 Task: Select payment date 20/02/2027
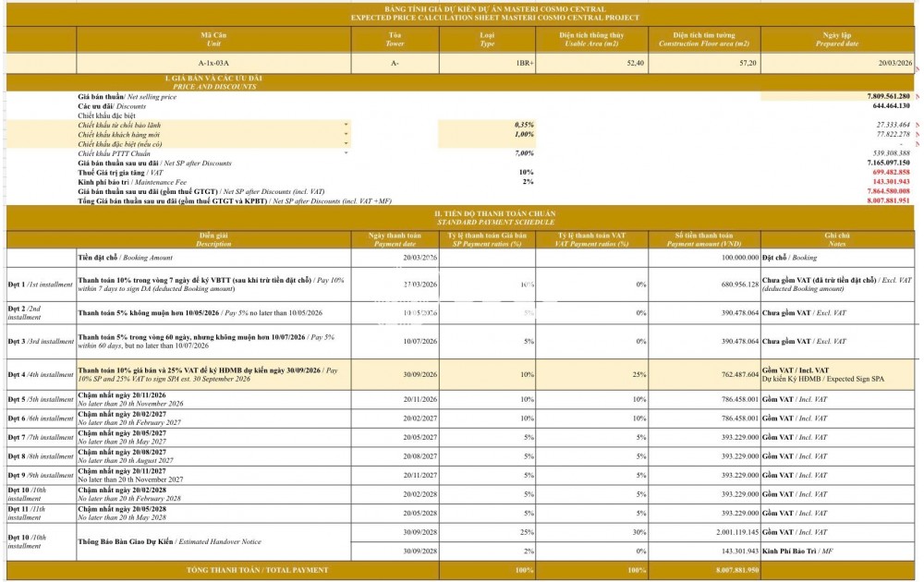(x=420, y=418)
